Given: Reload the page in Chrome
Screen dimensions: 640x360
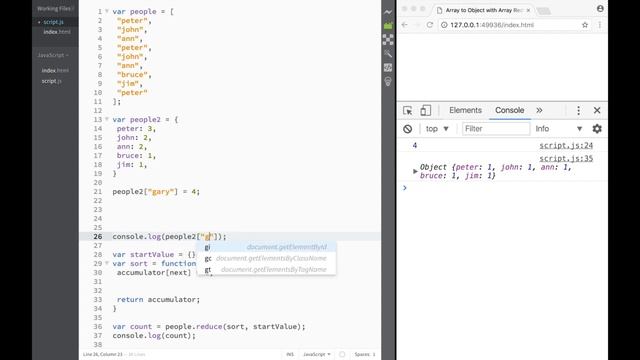Looking at the screenshot, I should click(430, 25).
